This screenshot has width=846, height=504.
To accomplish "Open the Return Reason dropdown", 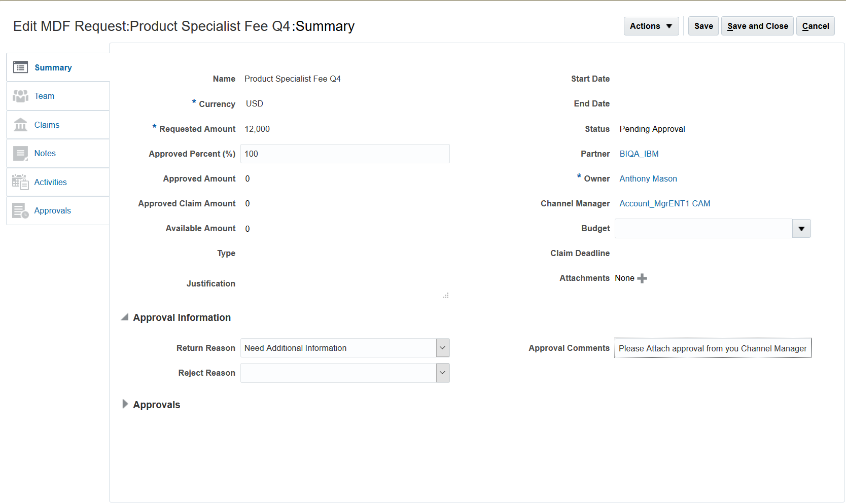I will point(442,348).
